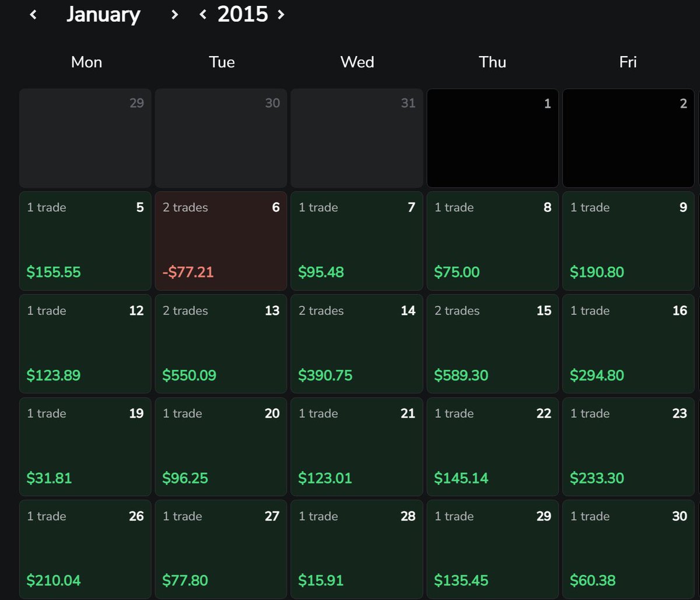Open January 6 losing day -$77.21
Screen dimensions: 700x600
(x=221, y=241)
